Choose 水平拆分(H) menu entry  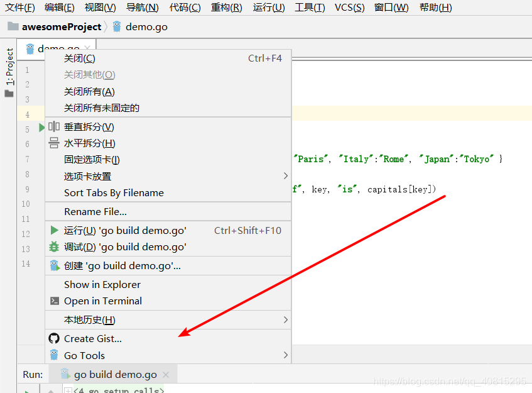coord(168,143)
